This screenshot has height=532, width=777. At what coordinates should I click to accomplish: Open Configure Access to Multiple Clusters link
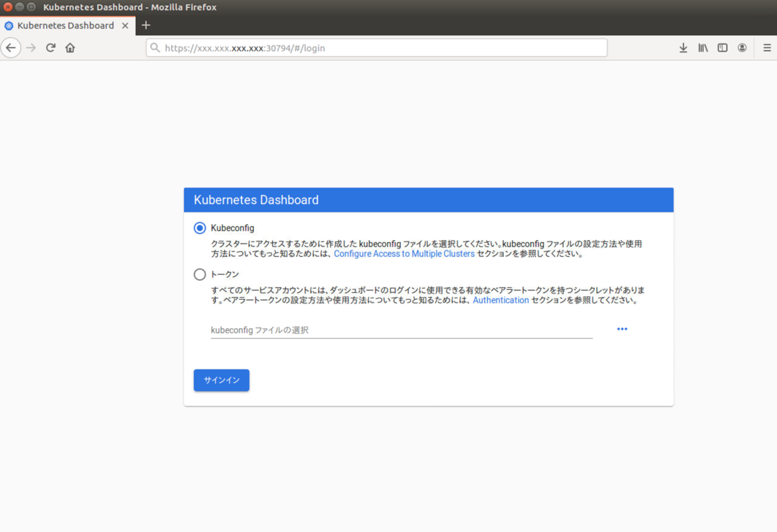pos(404,254)
